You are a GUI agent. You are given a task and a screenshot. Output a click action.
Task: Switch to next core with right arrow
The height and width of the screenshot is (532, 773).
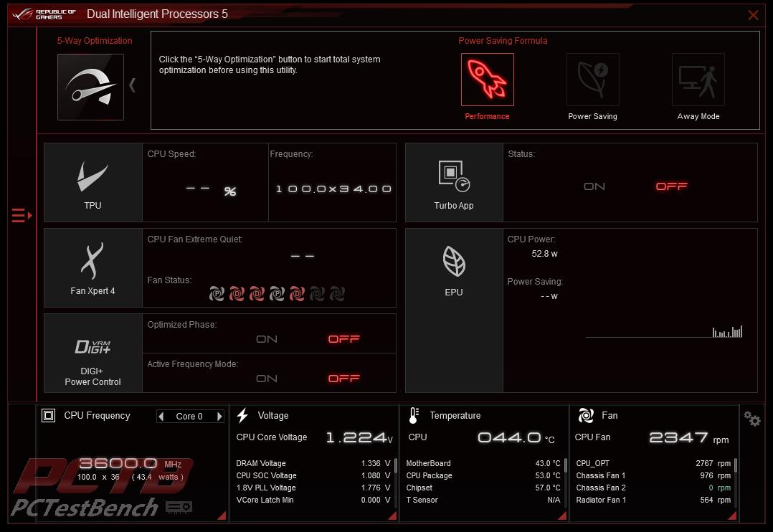pos(219,417)
